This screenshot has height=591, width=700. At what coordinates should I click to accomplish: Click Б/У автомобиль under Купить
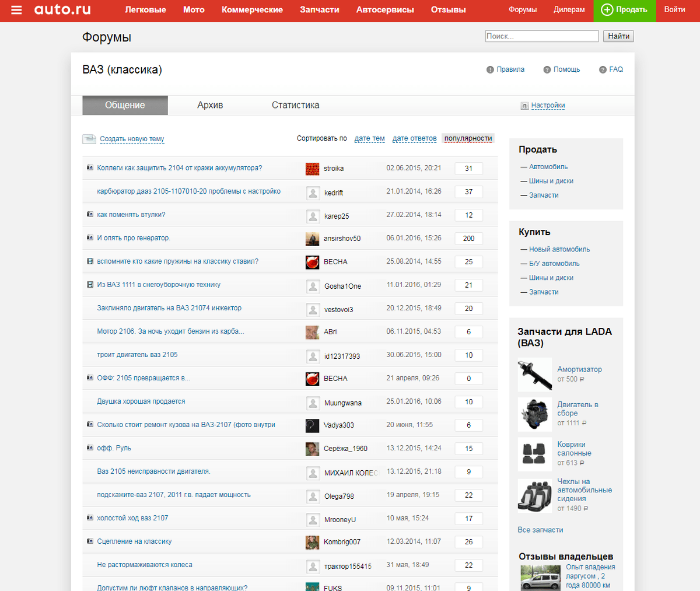(554, 264)
